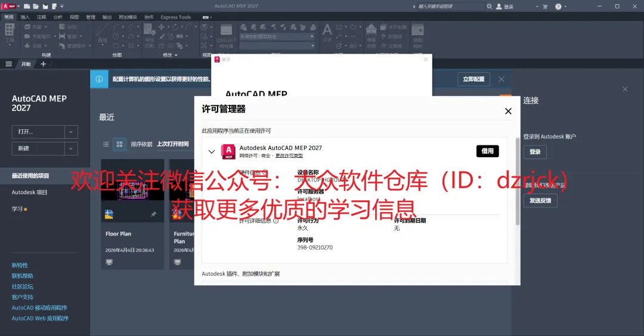Expand the 打开 dropdown arrow
Screen dimensions: 644x336
[71, 132]
